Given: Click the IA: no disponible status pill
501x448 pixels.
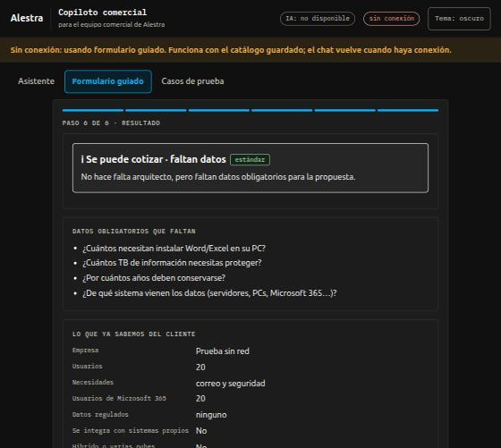Looking at the screenshot, I should tap(318, 19).
